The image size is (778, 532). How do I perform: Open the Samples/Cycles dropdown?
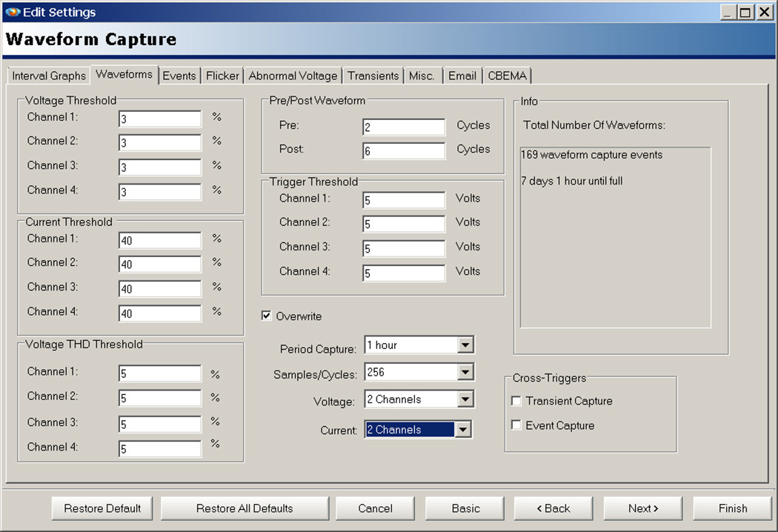tap(466, 371)
